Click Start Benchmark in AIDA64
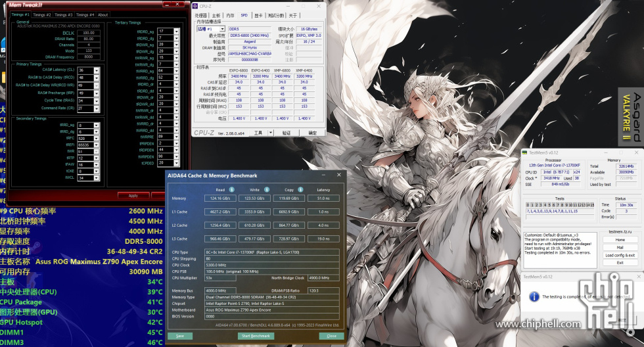Image resolution: width=644 pixels, height=347 pixels. click(x=256, y=336)
